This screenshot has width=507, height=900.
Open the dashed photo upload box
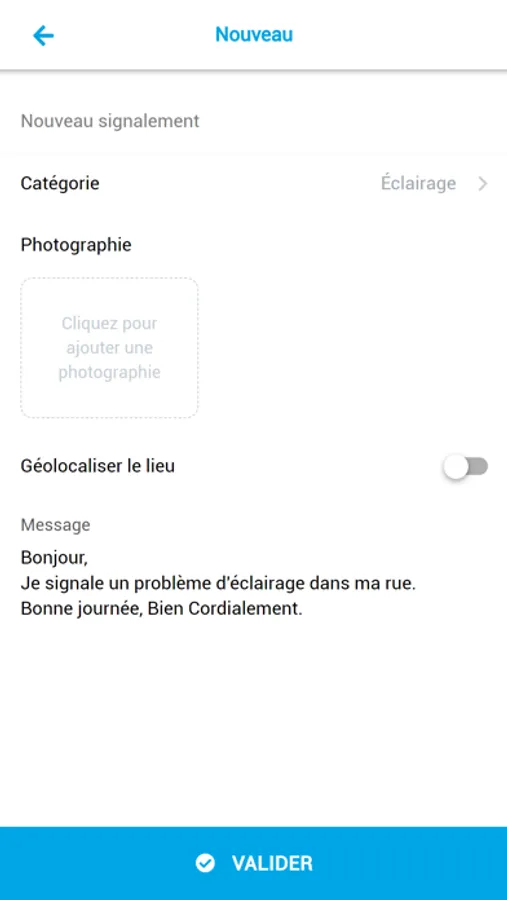(110, 348)
